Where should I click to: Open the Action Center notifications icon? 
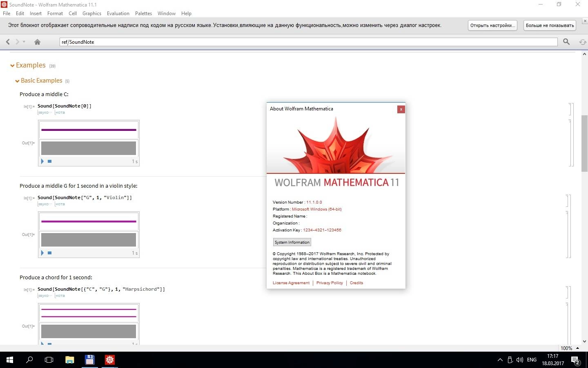576,360
